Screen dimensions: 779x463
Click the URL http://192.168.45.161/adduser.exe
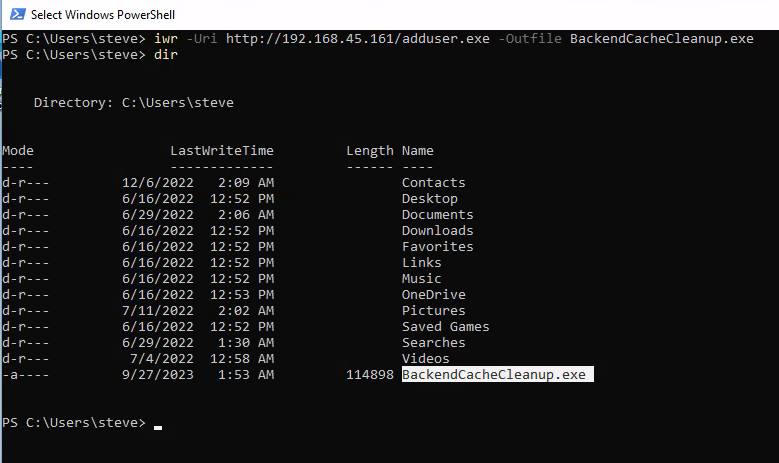tap(358, 39)
